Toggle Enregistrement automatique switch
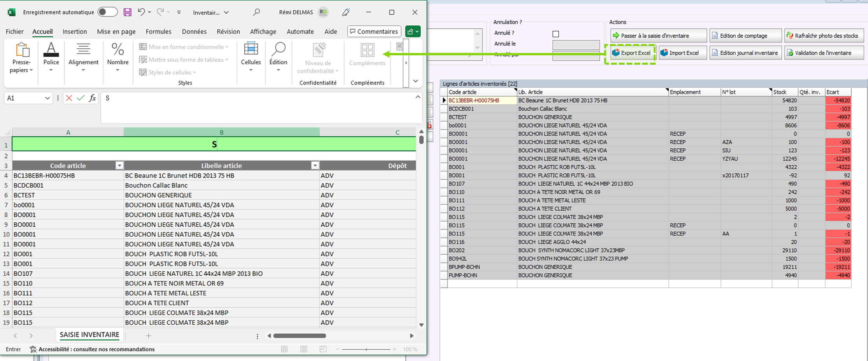The height and width of the screenshot is (361, 868). point(107,12)
